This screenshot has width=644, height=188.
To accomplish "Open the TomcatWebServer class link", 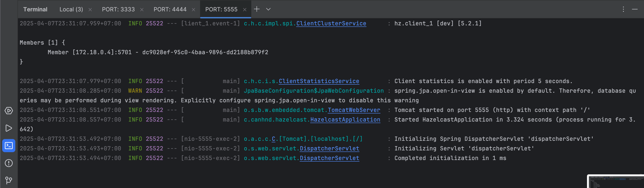I will [x=354, y=110].
